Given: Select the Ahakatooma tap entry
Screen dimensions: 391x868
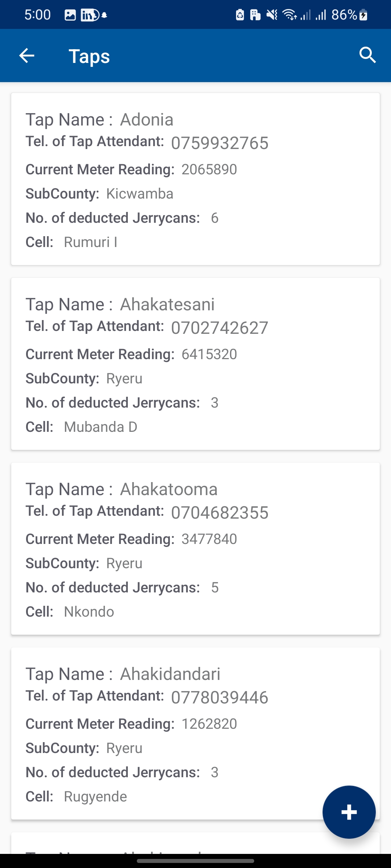Looking at the screenshot, I should tap(195, 549).
